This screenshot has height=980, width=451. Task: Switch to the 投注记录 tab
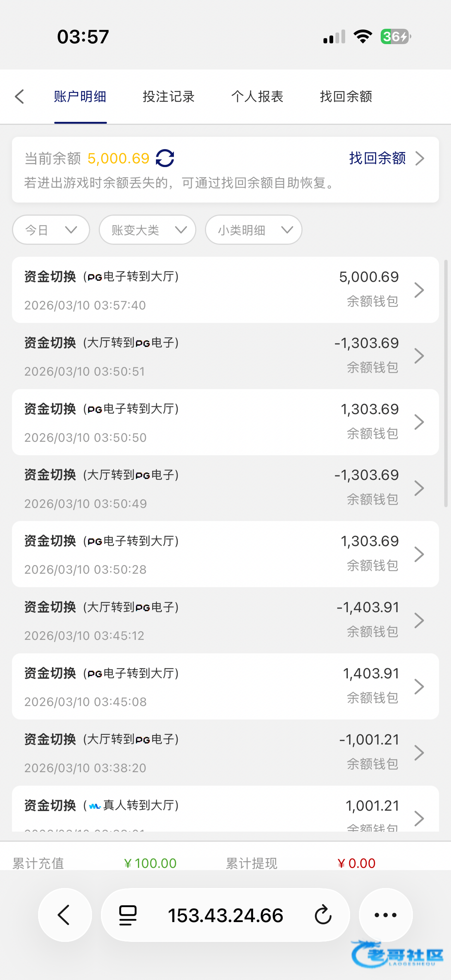(169, 97)
